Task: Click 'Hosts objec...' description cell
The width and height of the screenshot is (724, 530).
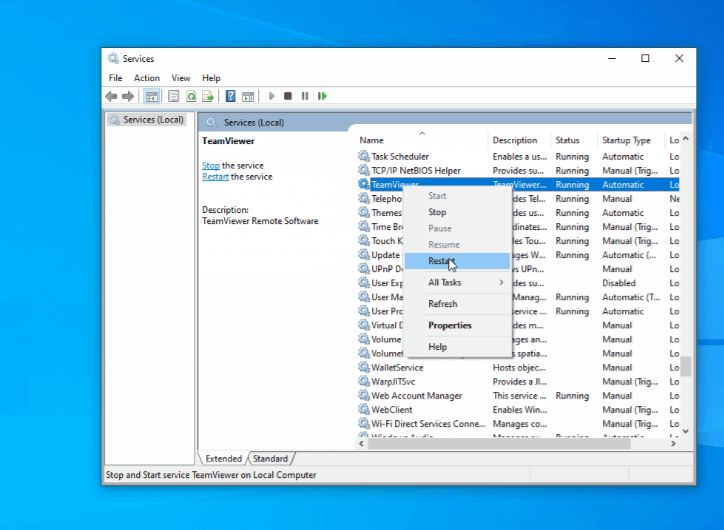Action: tap(519, 367)
